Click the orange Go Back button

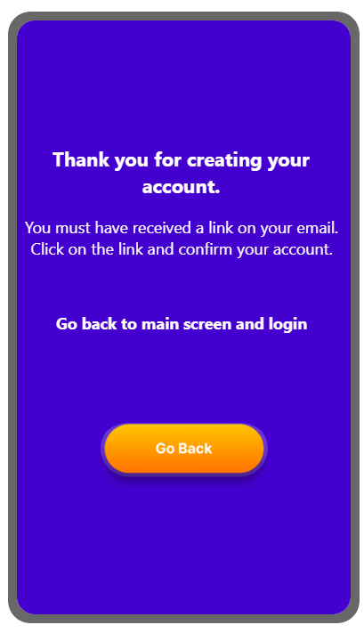coord(183,448)
